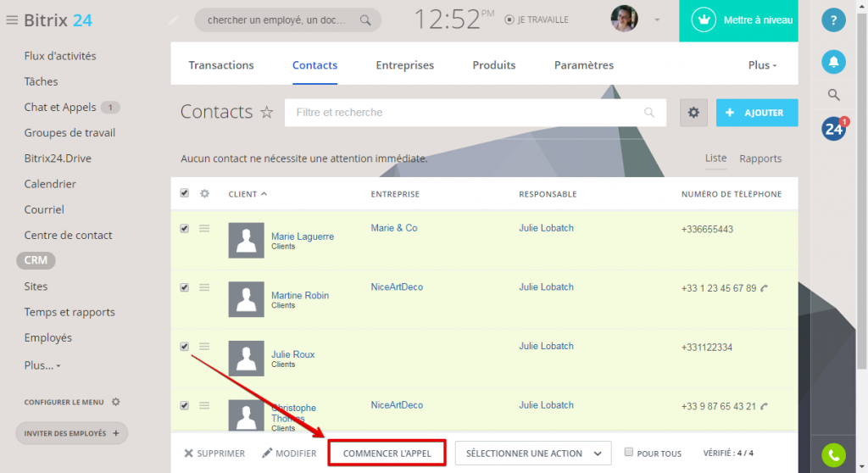Screen dimensions: 868x473
Task: Open Chat et Appels in sidebar
Action: click(60, 107)
